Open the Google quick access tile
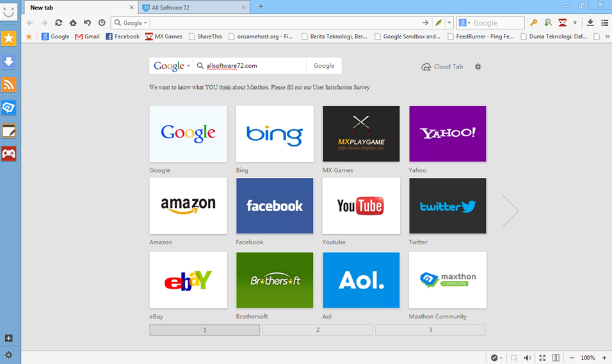The image size is (612, 364). (188, 134)
